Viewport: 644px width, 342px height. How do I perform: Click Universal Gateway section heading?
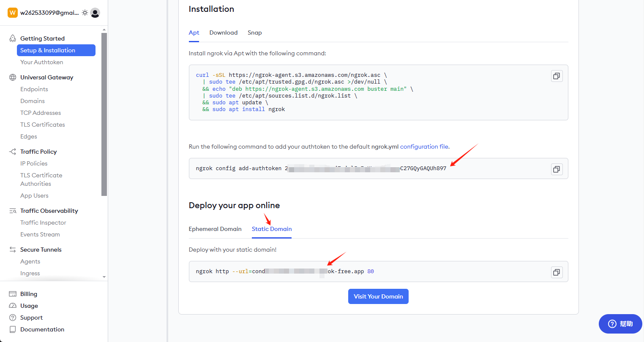(47, 77)
